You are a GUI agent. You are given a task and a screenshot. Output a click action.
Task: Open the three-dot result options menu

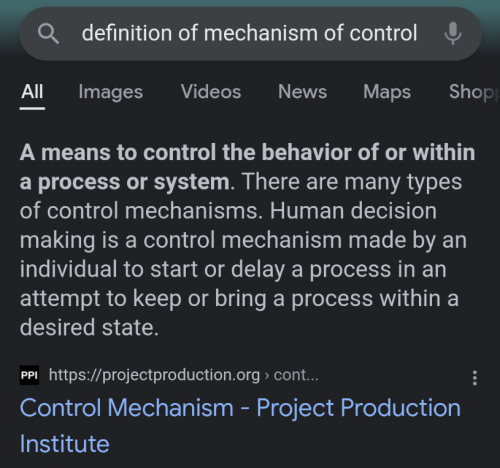tap(475, 378)
